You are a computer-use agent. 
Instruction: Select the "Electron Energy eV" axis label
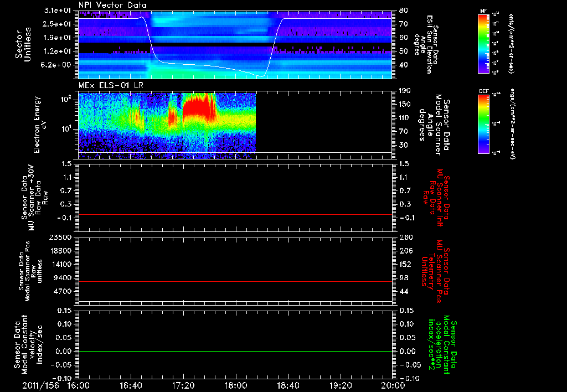point(40,125)
